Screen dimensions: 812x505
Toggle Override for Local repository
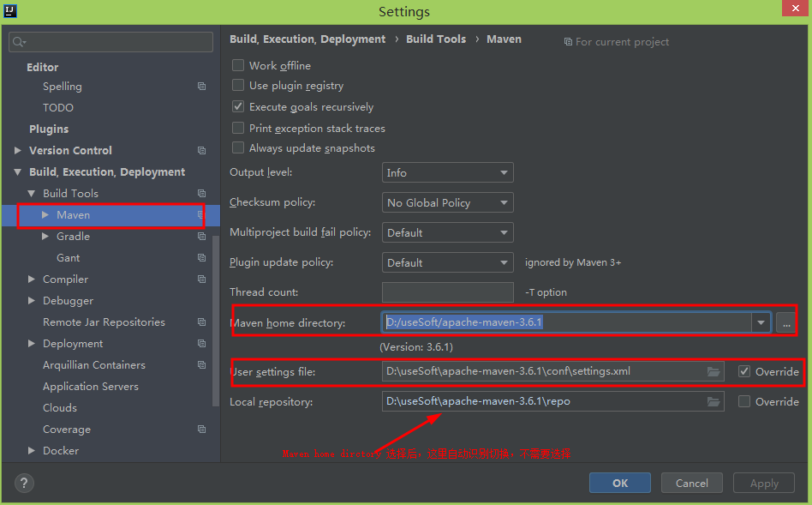744,401
